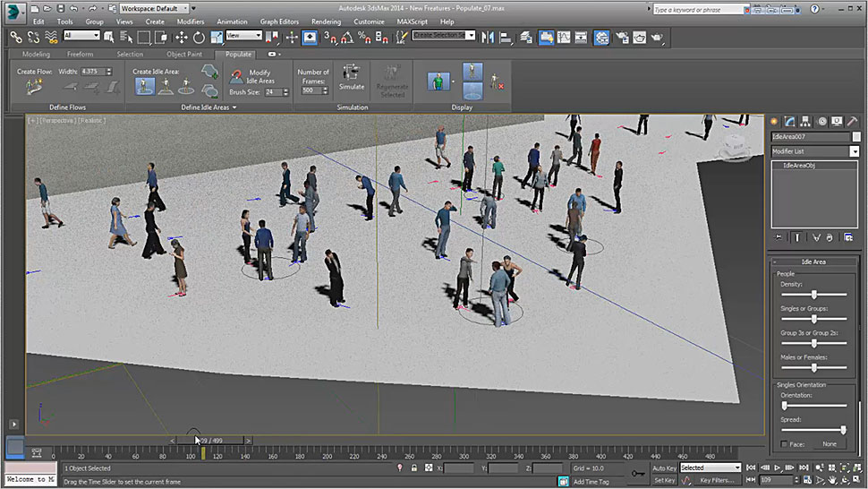Click the None button beside Face
This screenshot has width=868, height=489.
point(830,444)
